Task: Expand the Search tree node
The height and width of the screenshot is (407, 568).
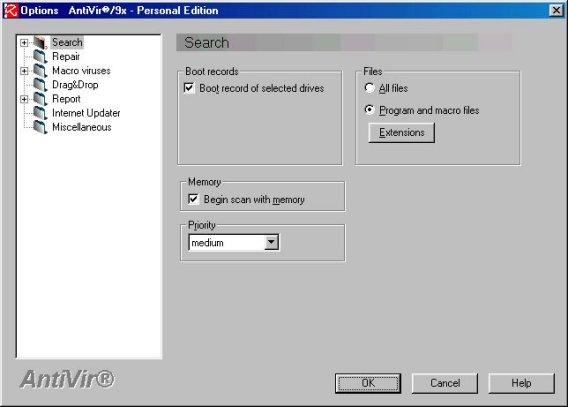Action: pos(24,43)
